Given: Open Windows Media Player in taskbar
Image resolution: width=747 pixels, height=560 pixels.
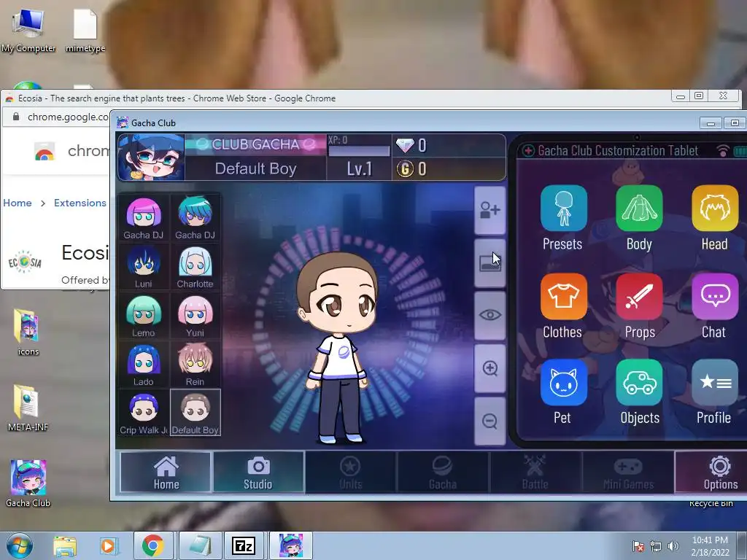Looking at the screenshot, I should tap(108, 546).
